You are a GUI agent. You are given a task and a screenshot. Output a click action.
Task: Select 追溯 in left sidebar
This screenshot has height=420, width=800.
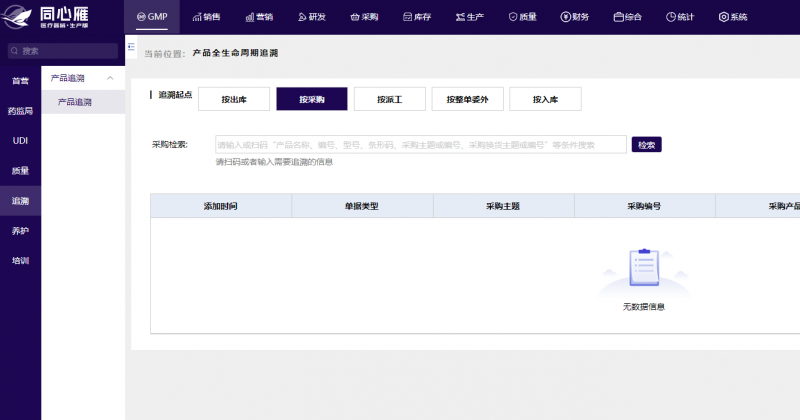(20, 201)
